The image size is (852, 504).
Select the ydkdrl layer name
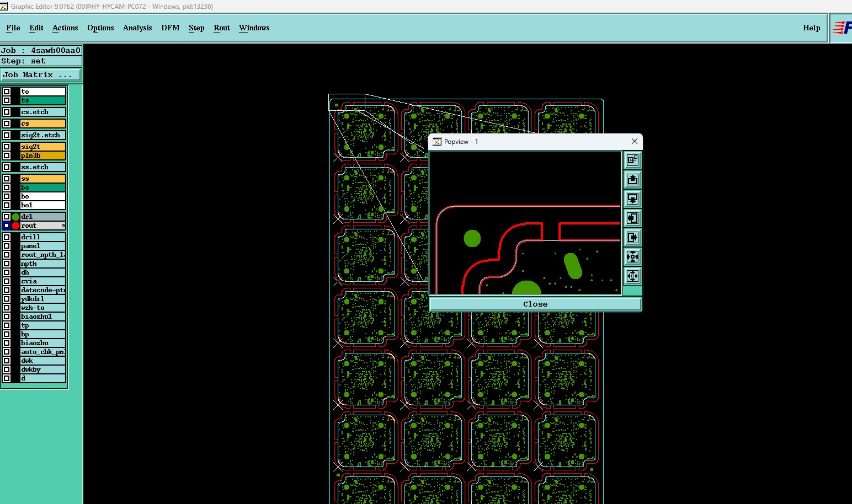pos(43,299)
